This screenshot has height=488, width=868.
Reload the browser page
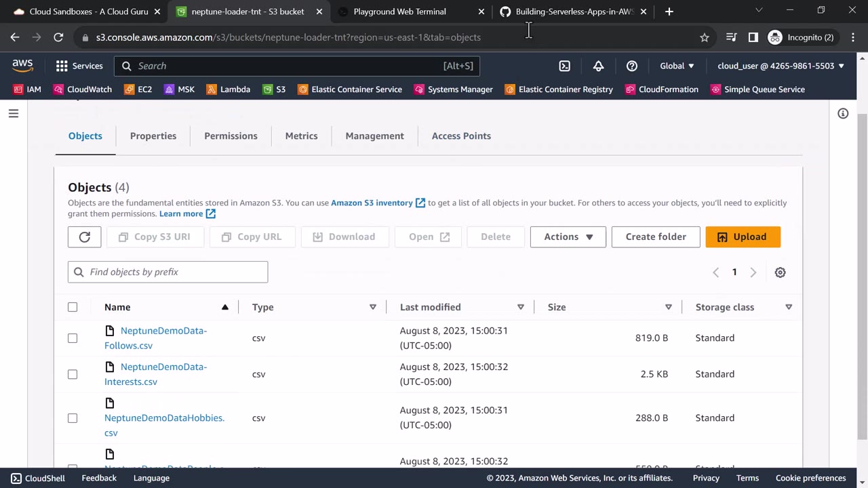[x=58, y=37]
